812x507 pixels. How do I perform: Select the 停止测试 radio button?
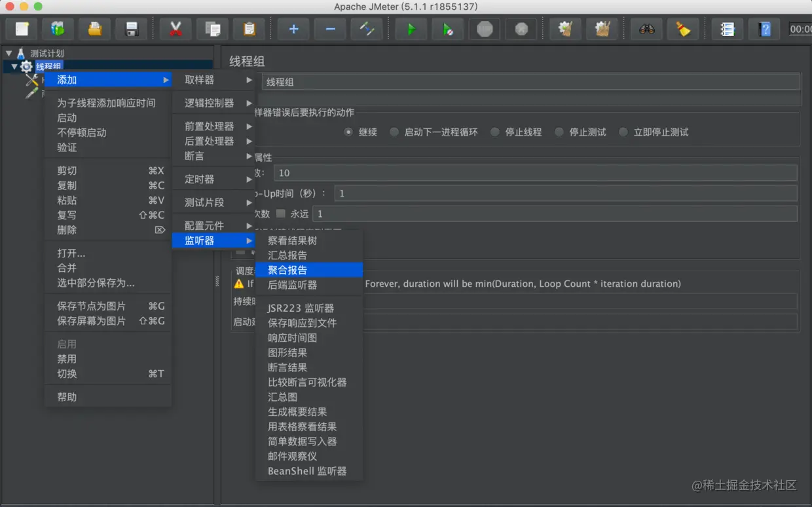559,132
